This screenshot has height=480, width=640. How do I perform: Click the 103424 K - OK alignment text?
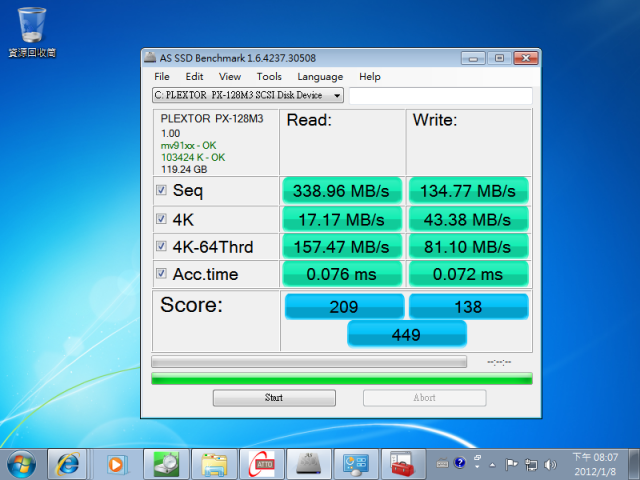pos(193,157)
